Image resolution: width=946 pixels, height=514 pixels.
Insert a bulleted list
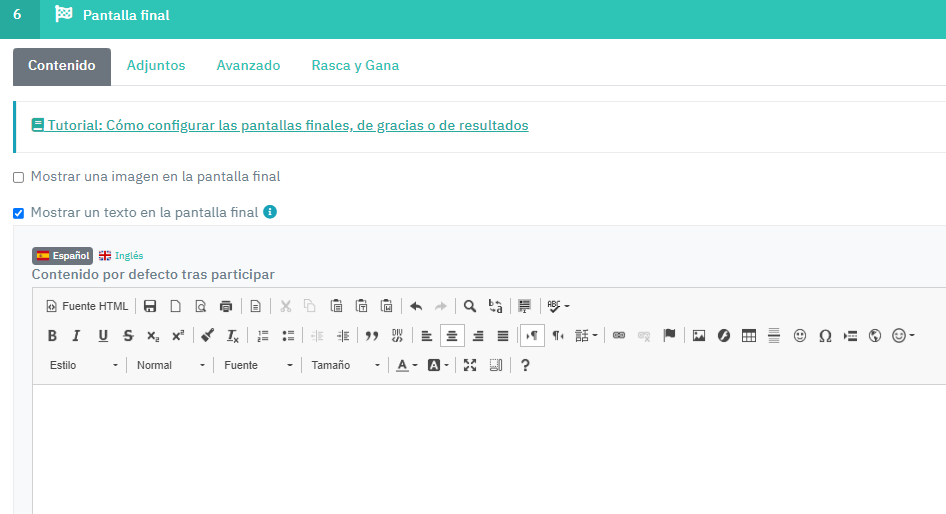[288, 335]
